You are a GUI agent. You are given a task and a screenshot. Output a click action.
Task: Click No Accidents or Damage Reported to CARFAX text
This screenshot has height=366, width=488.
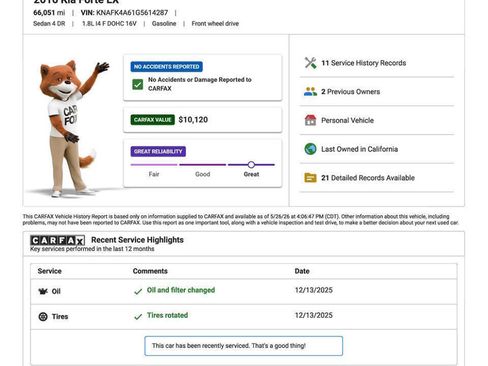click(x=200, y=84)
